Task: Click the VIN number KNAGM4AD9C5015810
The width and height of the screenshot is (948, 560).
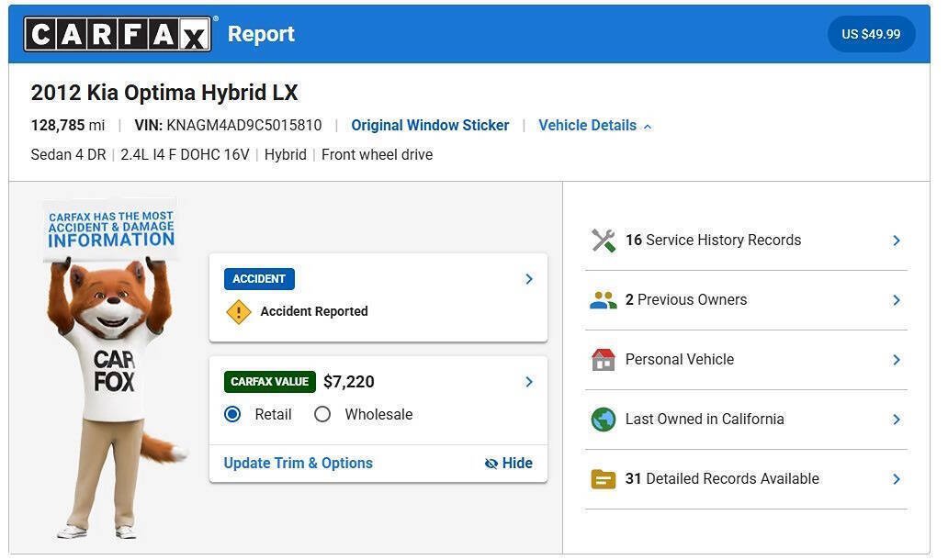Action: tap(244, 125)
